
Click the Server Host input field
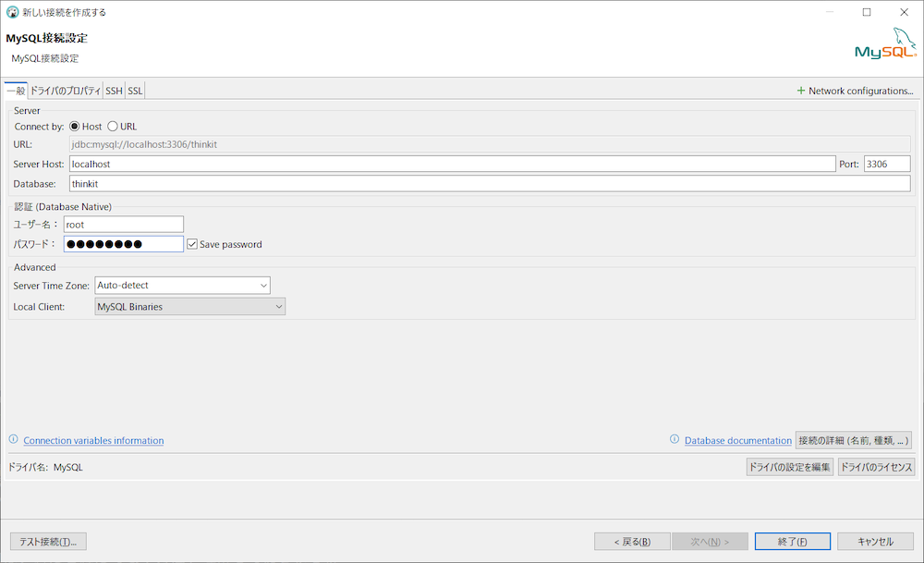pos(453,164)
